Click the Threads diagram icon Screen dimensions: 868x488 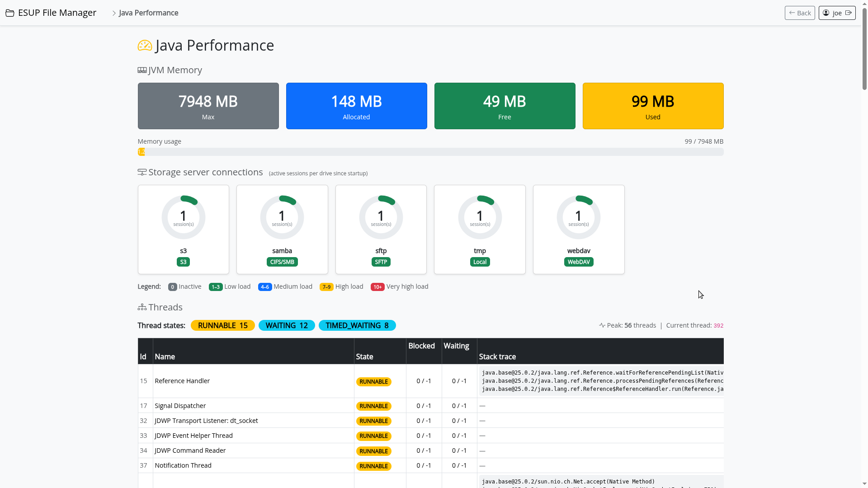tap(142, 307)
